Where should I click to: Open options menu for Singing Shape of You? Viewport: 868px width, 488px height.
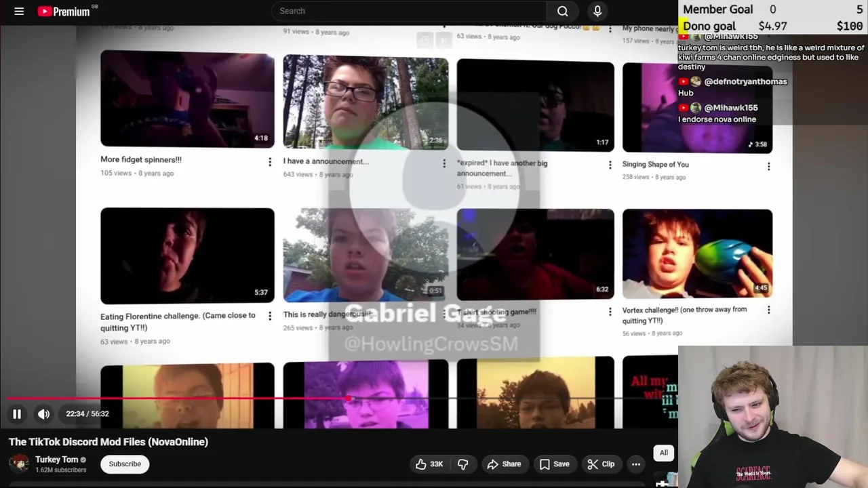(x=768, y=166)
